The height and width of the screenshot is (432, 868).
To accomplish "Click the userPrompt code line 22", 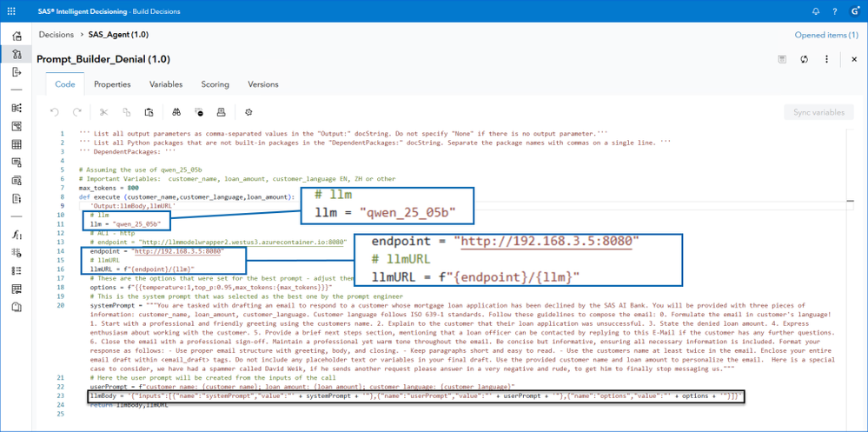I will tap(302, 386).
